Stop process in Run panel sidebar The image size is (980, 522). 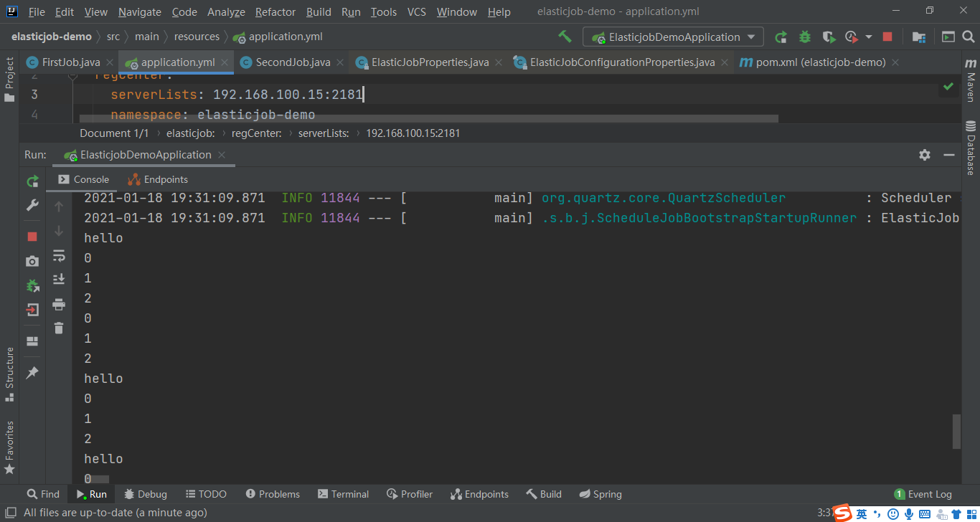[x=32, y=237]
